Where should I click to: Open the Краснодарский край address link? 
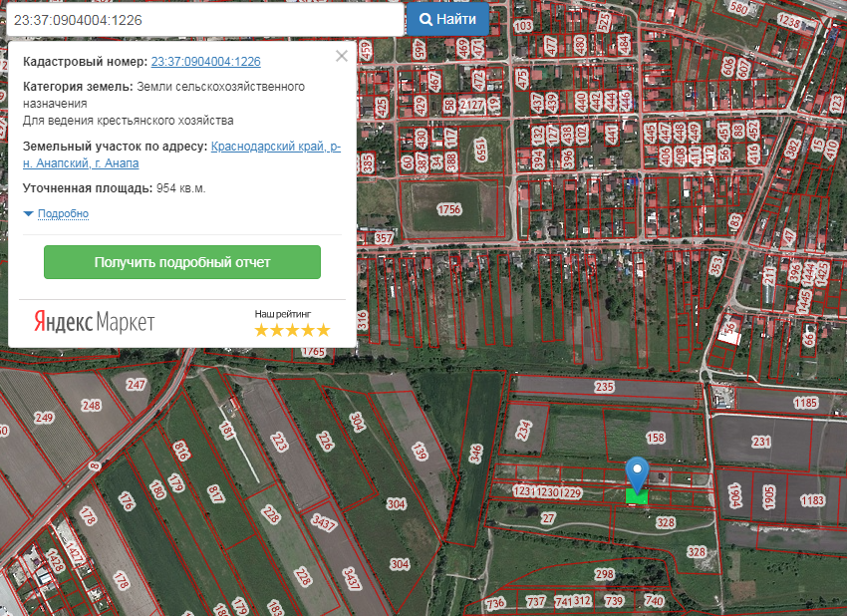pos(275,148)
